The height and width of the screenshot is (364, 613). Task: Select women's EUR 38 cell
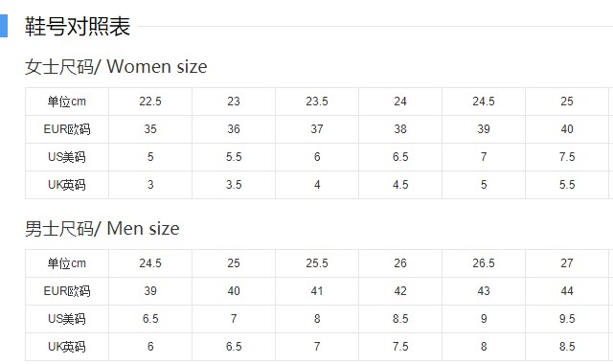click(x=400, y=129)
